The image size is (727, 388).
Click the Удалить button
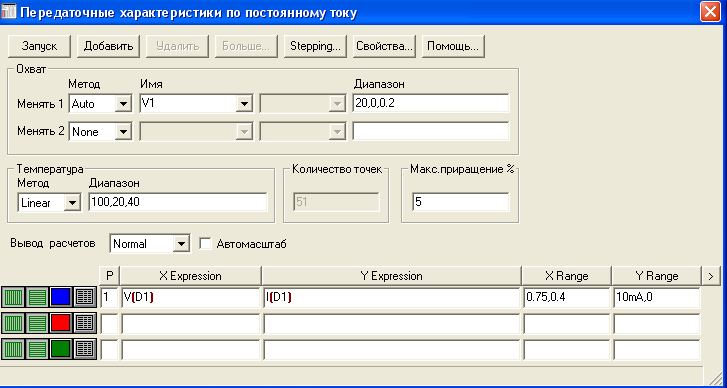pos(178,46)
